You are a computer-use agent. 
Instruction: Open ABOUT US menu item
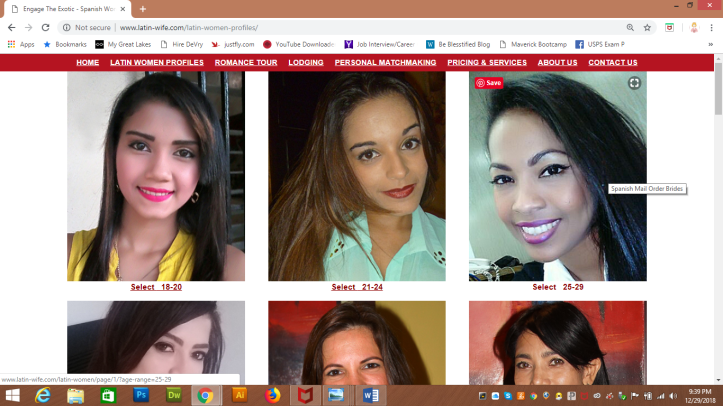(557, 63)
